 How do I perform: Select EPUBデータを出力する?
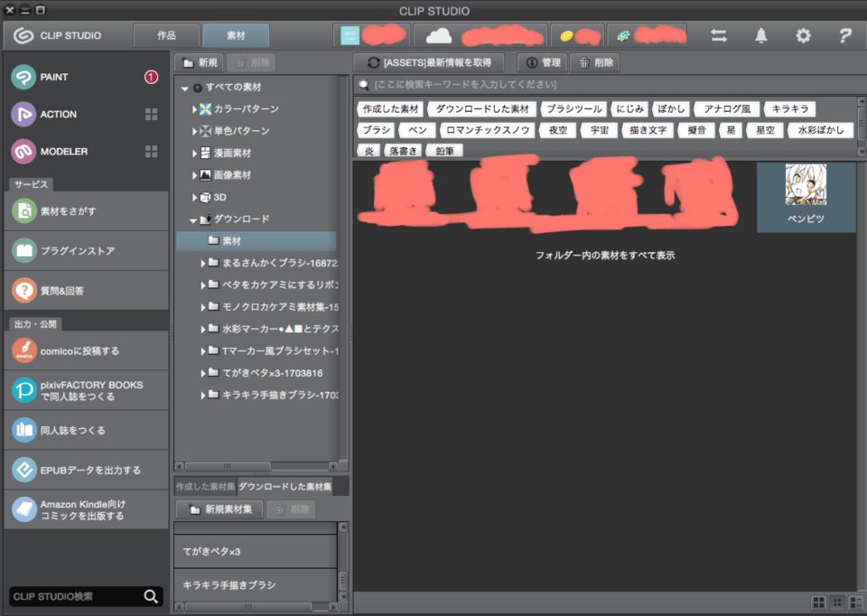86,470
